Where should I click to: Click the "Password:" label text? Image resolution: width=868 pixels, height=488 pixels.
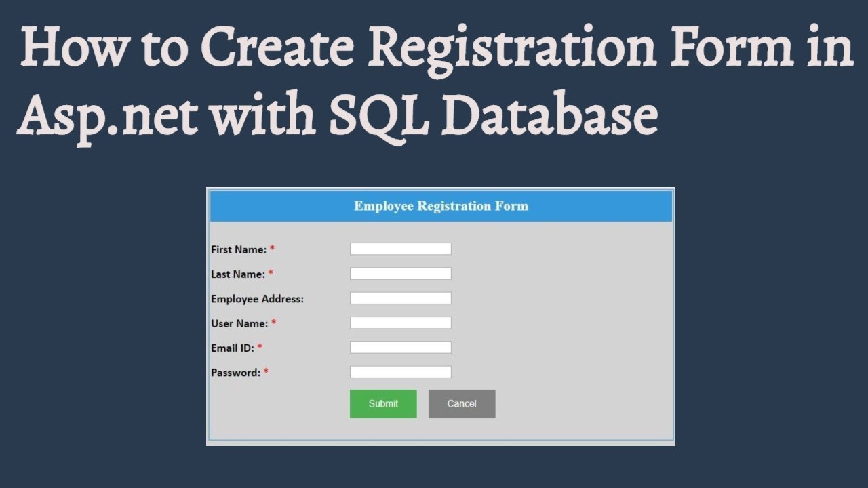pyautogui.click(x=236, y=373)
